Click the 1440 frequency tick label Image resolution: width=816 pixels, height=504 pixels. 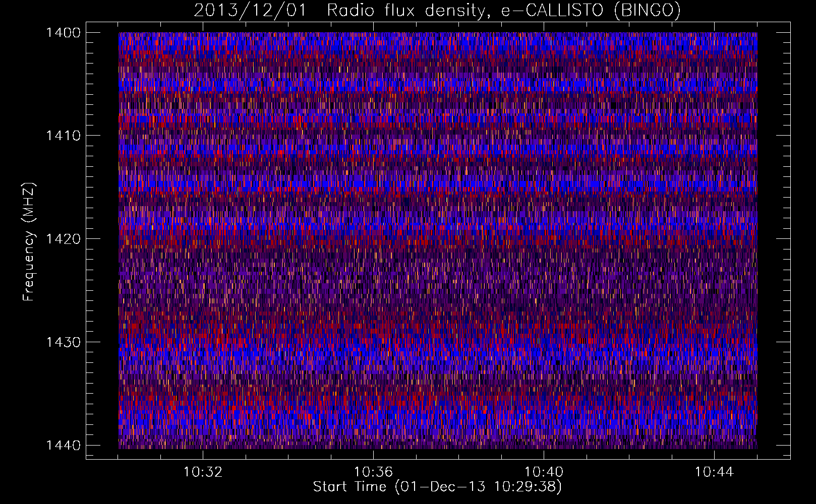click(63, 446)
